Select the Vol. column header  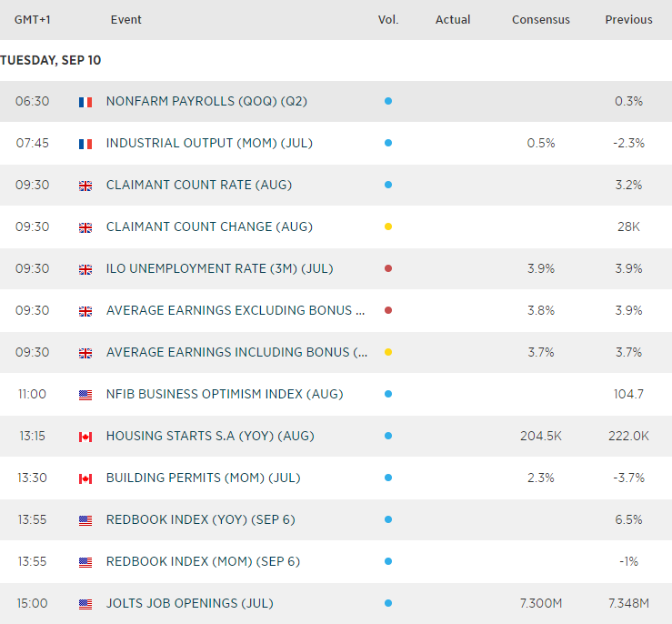pyautogui.click(x=388, y=20)
